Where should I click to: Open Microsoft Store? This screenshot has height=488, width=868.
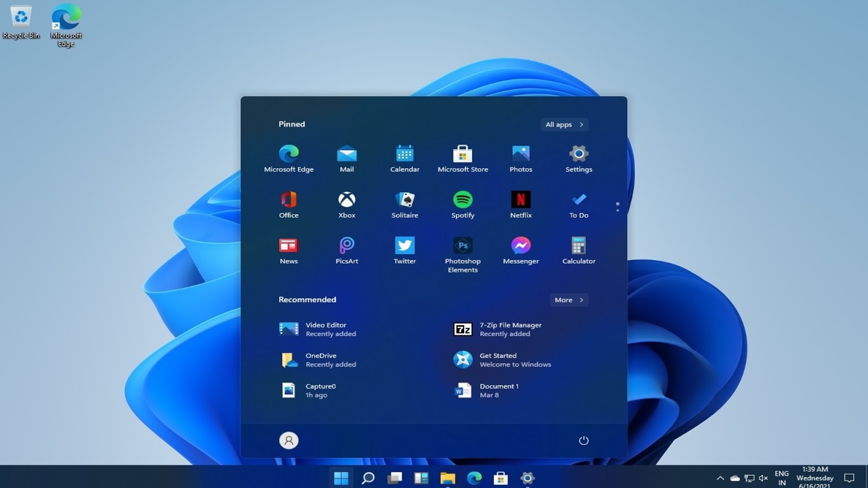point(462,155)
